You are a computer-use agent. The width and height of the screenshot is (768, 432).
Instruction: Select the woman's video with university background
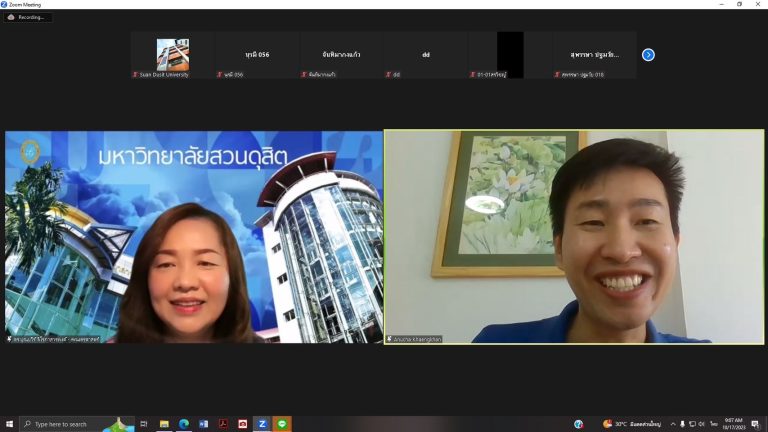click(x=194, y=237)
